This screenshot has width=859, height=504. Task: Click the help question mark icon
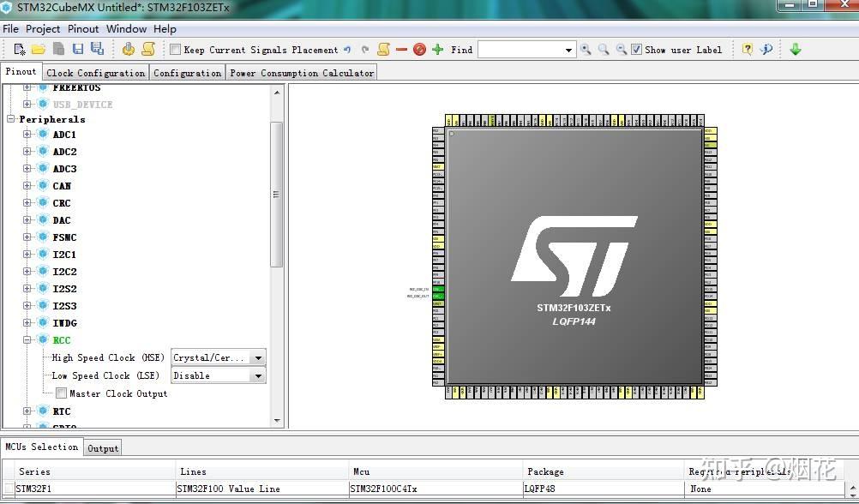pos(748,49)
